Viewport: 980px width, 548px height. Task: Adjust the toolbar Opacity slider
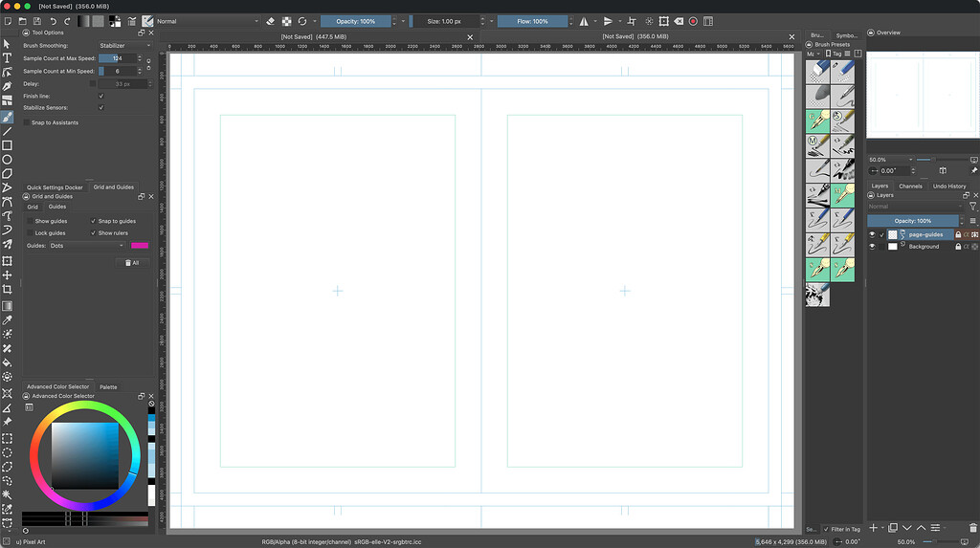(x=356, y=21)
